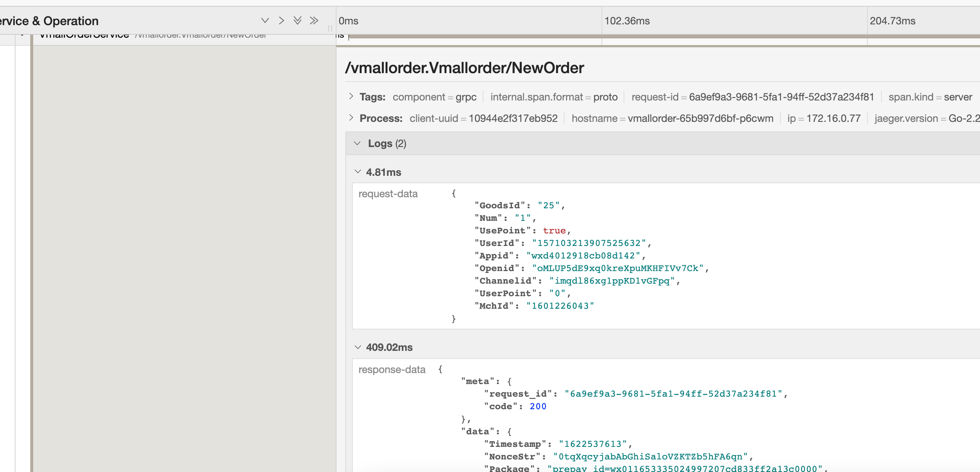Click the ip = 172.16.0.77 value
Image resolution: width=980 pixels, height=472 pixels.
[824, 119]
